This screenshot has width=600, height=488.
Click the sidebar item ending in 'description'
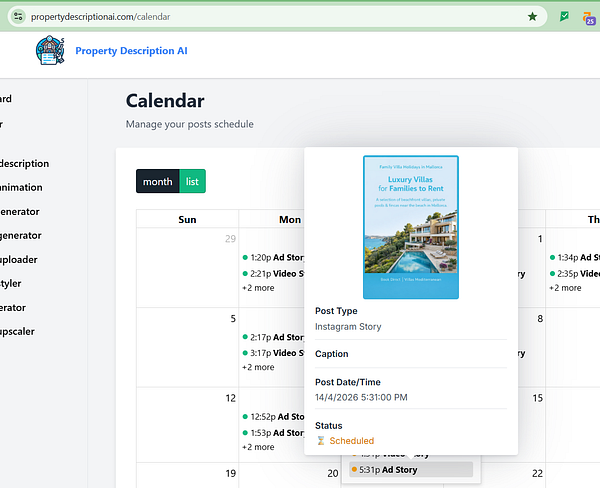pyautogui.click(x=24, y=163)
